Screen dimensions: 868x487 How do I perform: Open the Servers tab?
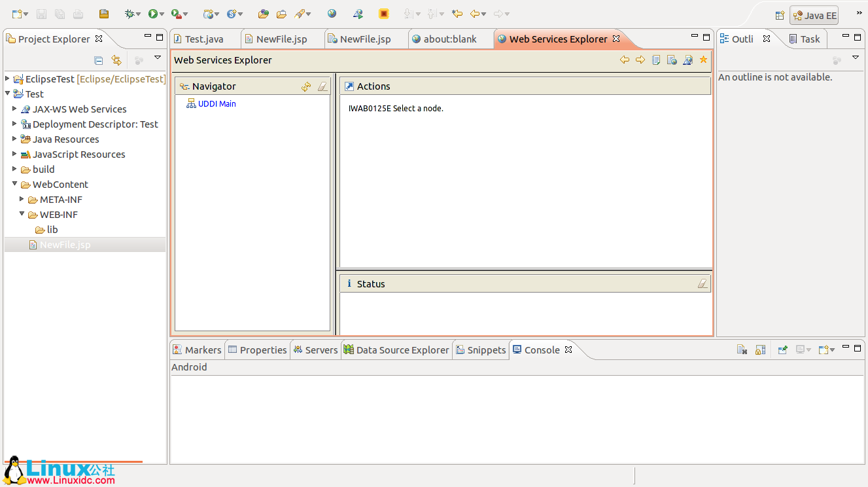(x=315, y=350)
